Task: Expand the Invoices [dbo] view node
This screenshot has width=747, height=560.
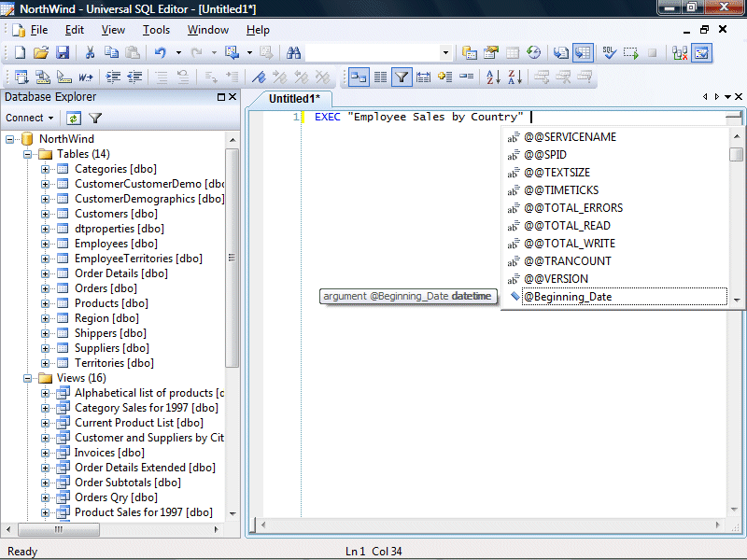Action: coord(45,453)
